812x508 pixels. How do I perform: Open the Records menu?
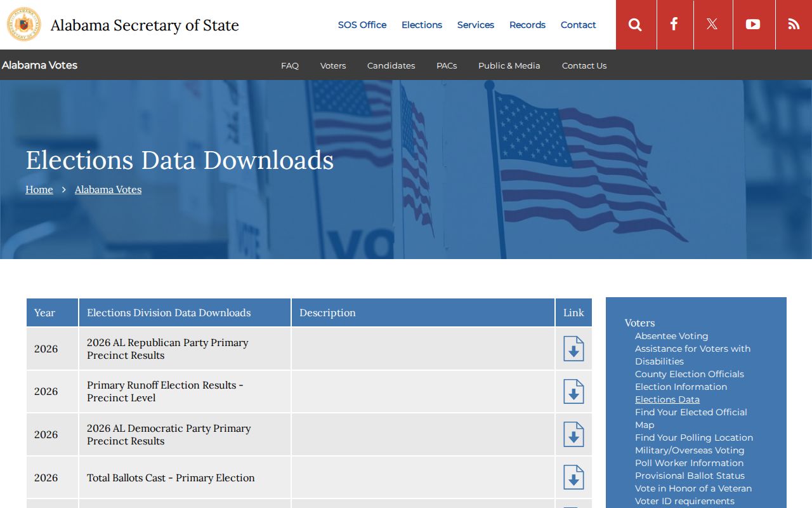(527, 25)
